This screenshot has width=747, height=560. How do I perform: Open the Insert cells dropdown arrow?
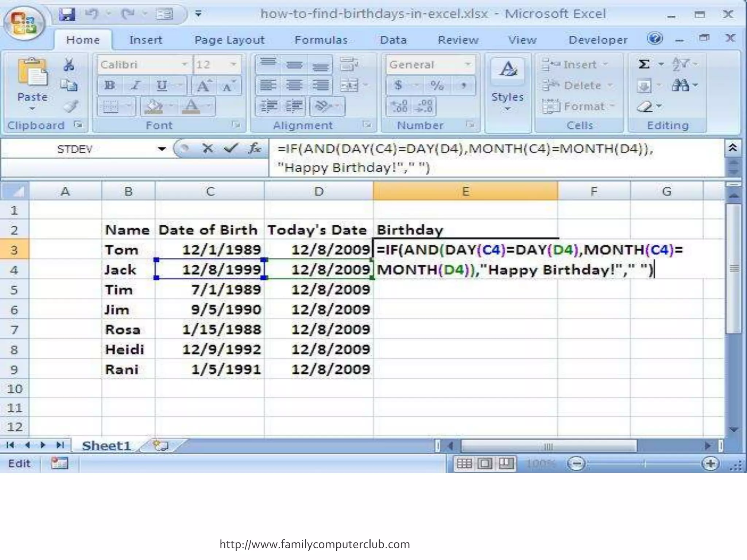(605, 65)
